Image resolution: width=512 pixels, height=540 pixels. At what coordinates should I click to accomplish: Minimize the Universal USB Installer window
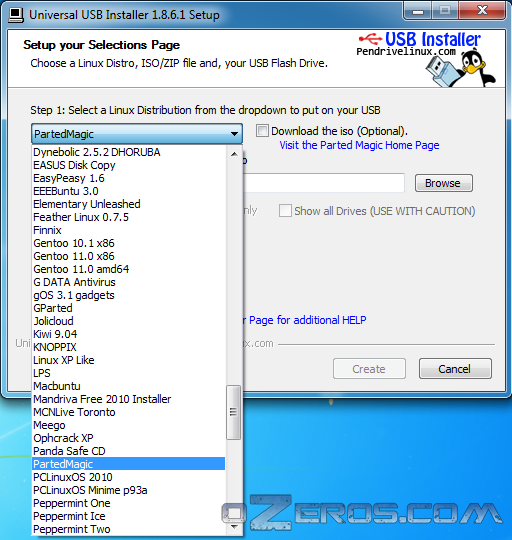pos(418,11)
